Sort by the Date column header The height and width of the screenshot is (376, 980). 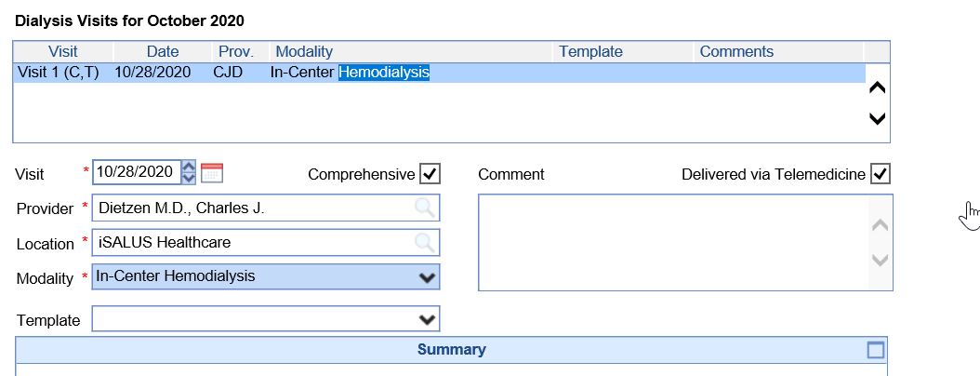point(162,52)
